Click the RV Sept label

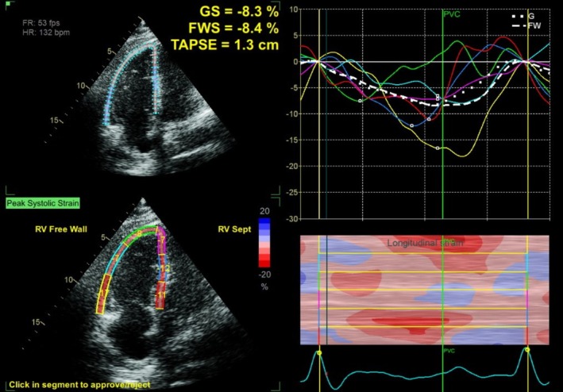click(234, 229)
